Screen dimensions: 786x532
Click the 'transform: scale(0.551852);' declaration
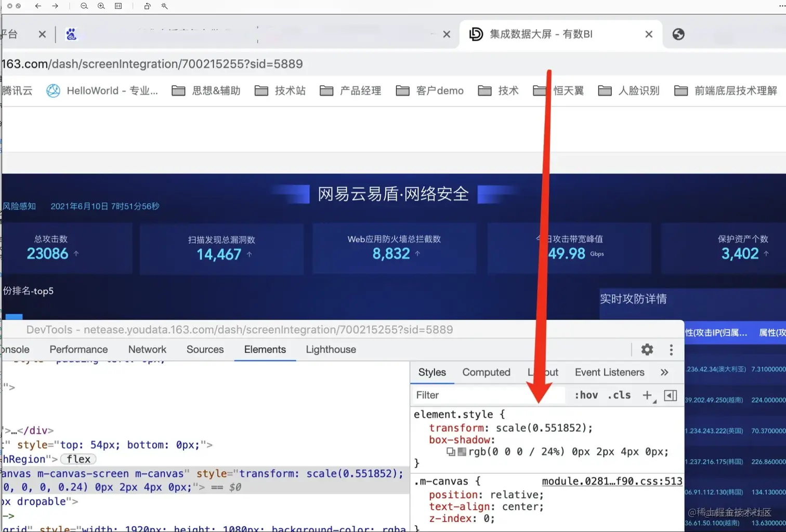click(510, 428)
